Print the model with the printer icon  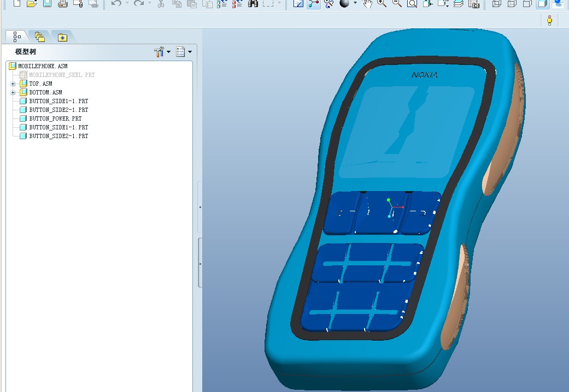(62, 4)
